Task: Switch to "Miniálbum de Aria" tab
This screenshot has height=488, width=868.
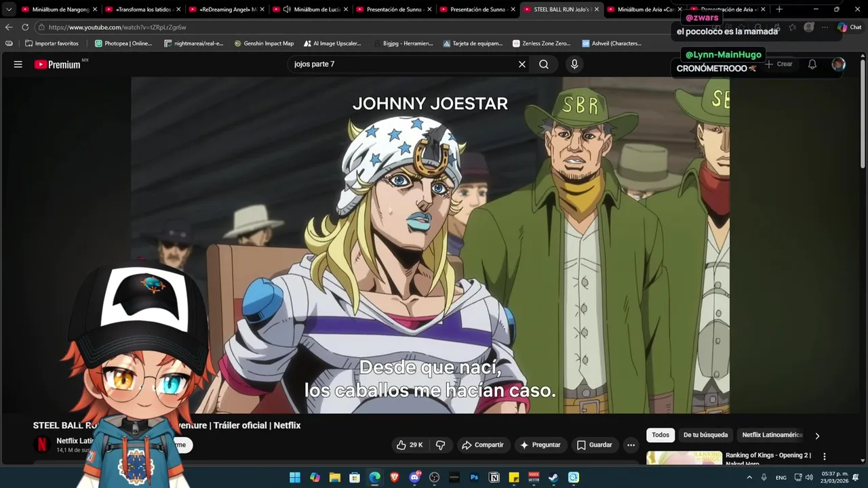Action: [x=644, y=9]
